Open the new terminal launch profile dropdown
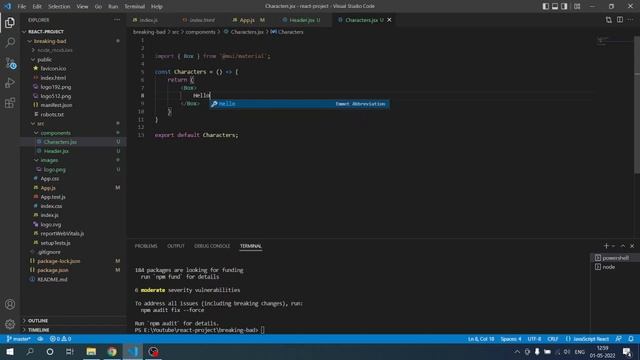Viewport: 640px width, 360px height. [613, 246]
